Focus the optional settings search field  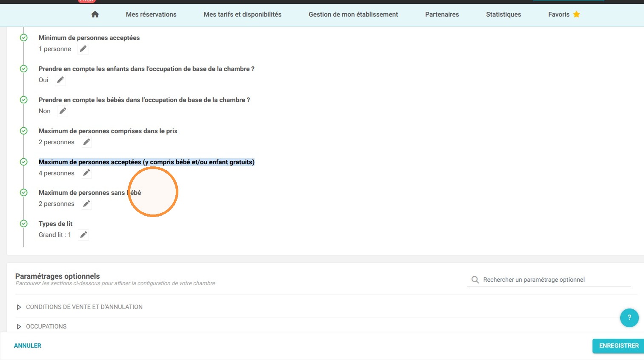(x=549, y=280)
